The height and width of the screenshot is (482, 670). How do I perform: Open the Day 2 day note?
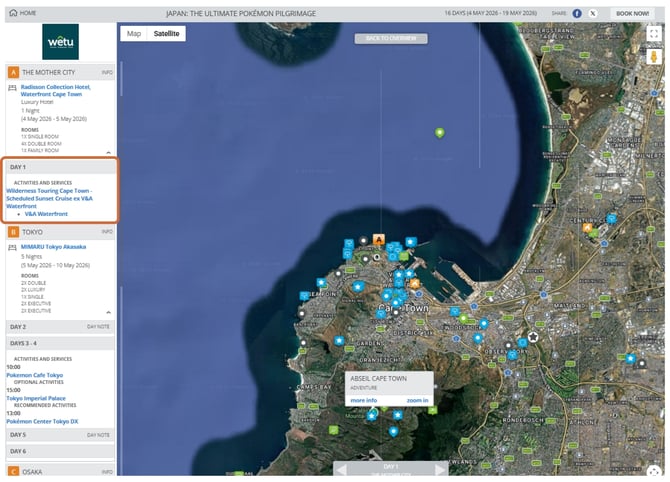tap(98, 326)
